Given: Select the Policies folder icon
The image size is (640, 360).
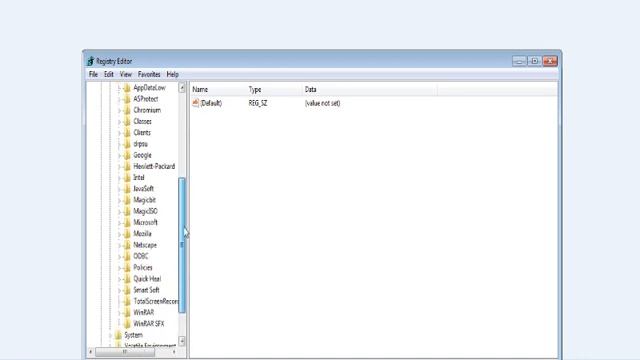Looking at the screenshot, I should [x=127, y=267].
